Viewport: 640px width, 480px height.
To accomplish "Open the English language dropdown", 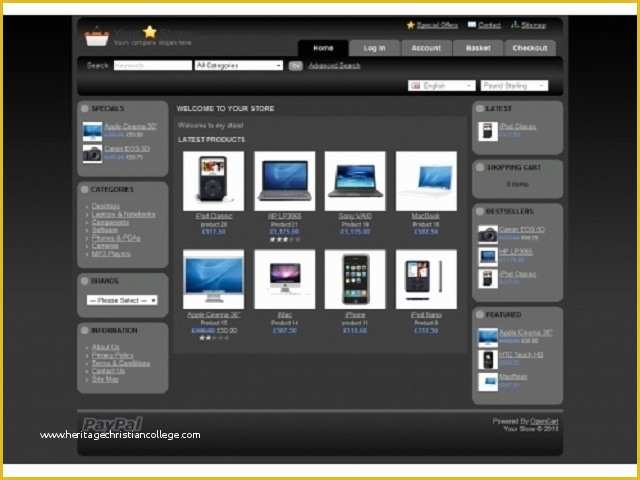I will [x=442, y=85].
